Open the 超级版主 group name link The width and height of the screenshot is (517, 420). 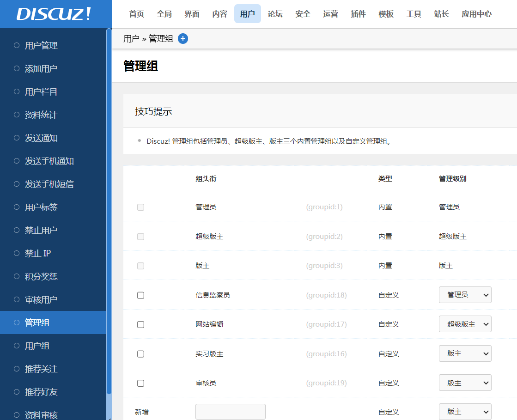tap(209, 237)
